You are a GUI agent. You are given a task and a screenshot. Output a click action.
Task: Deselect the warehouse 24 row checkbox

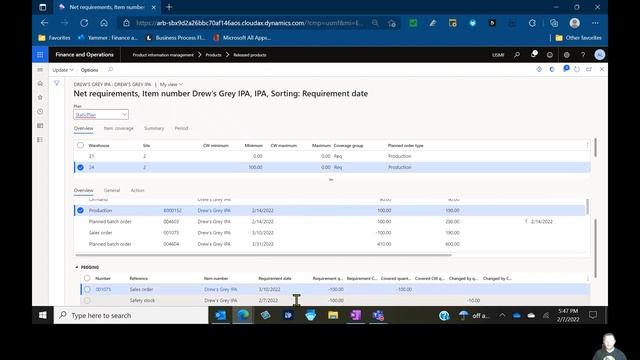tap(80, 167)
